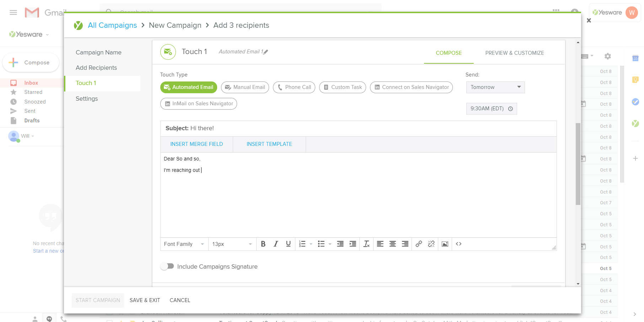Insert a hyperlink
This screenshot has width=644, height=322.
pos(419,244)
